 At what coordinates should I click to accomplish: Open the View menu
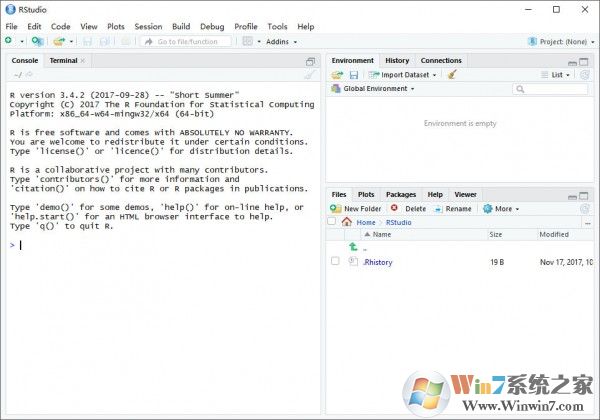tap(89, 26)
